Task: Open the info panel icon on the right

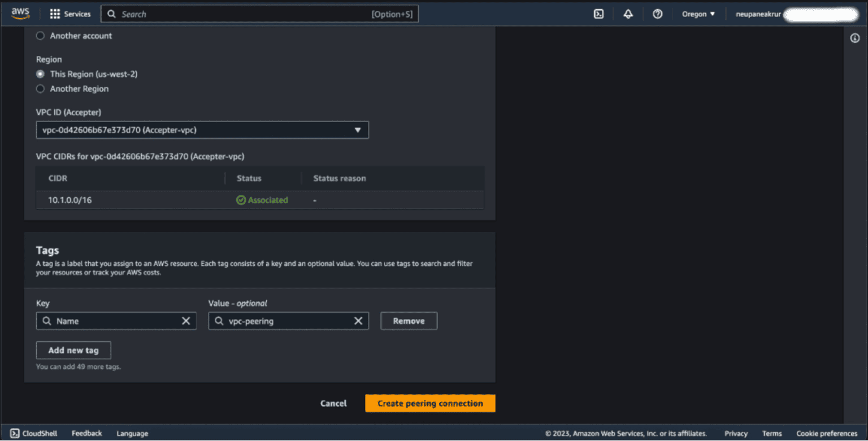Action: point(856,37)
